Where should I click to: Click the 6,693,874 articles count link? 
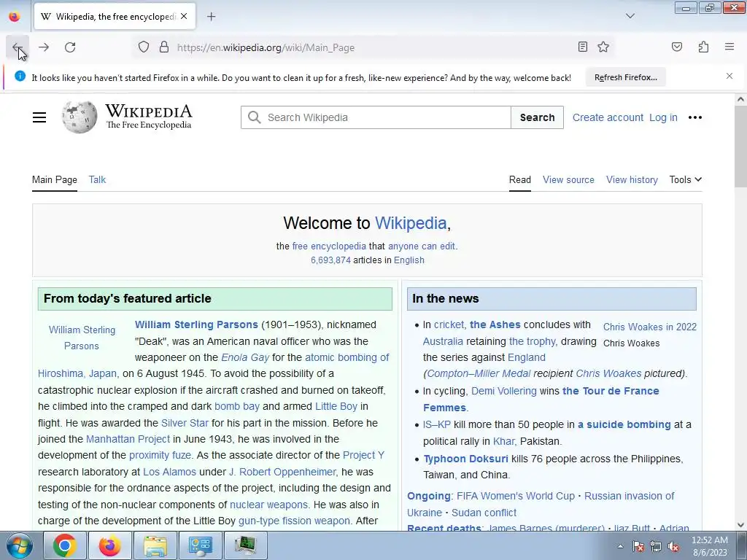pyautogui.click(x=330, y=260)
